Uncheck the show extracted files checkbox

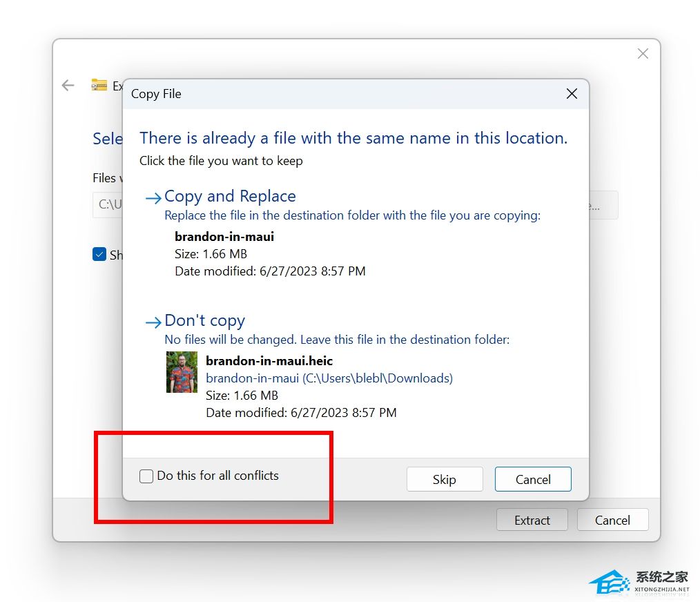(99, 254)
